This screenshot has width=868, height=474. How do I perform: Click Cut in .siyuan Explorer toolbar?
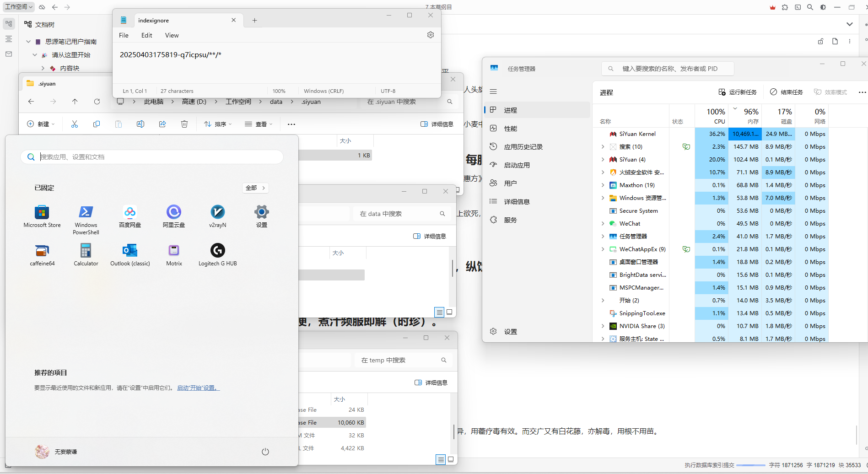[75, 124]
